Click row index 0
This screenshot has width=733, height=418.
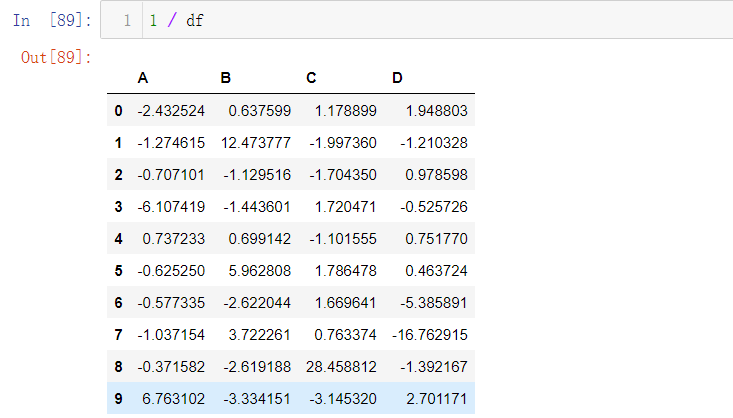tap(118, 111)
